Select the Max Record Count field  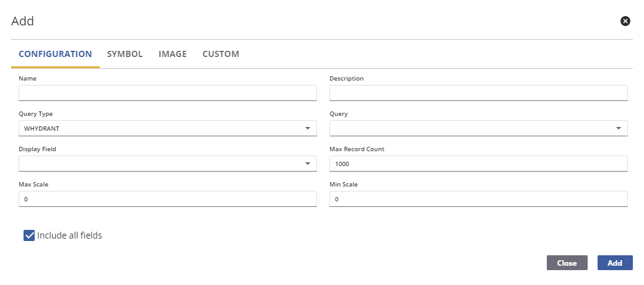[478, 164]
